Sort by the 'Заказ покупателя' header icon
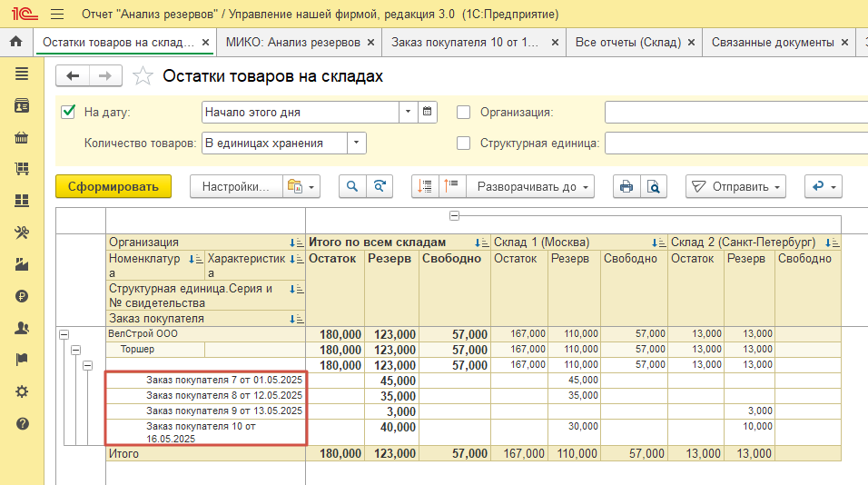The height and width of the screenshot is (485, 868). tap(297, 319)
